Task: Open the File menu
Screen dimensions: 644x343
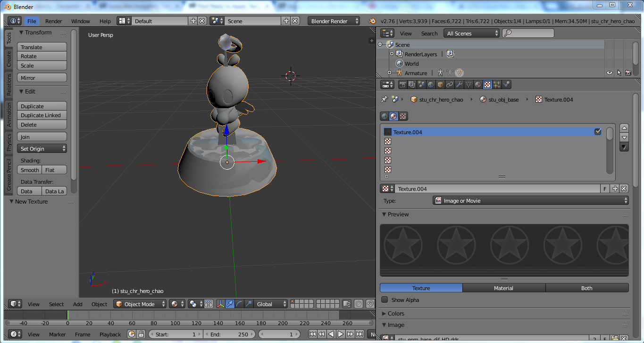Action: [x=32, y=21]
